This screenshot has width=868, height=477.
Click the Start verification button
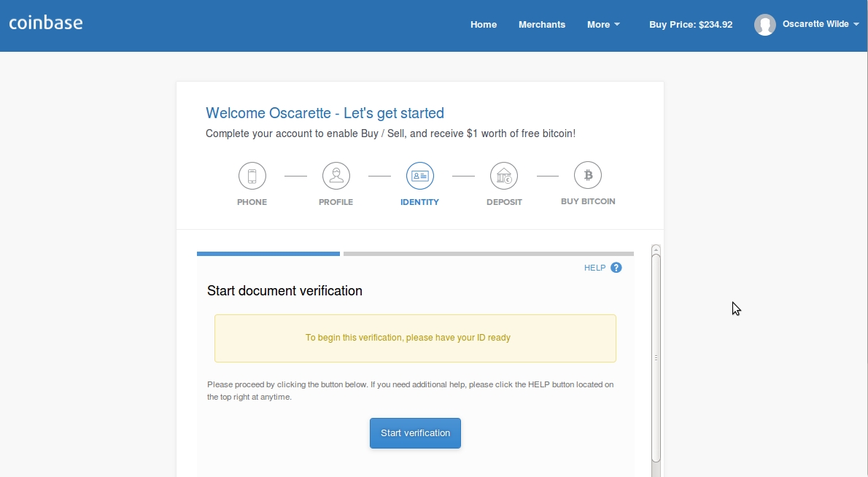pos(415,433)
